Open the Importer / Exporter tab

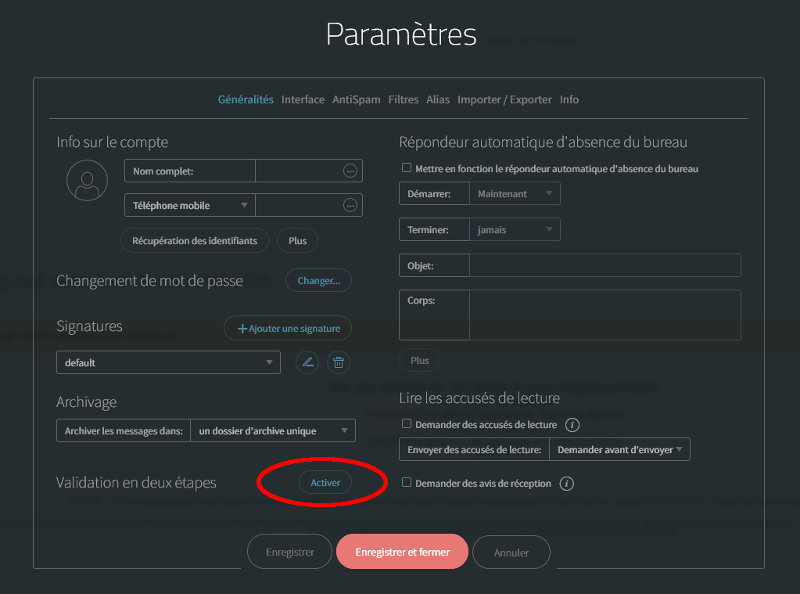[504, 100]
